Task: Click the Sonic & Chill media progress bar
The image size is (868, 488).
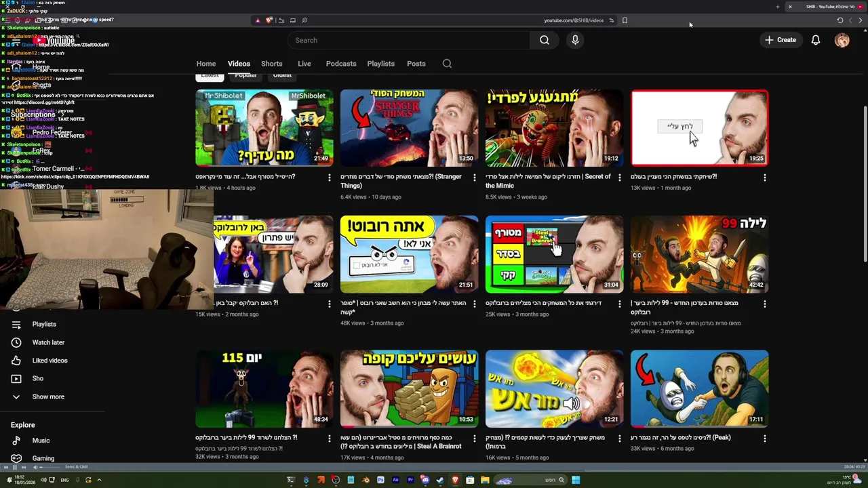Action: pos(434,470)
